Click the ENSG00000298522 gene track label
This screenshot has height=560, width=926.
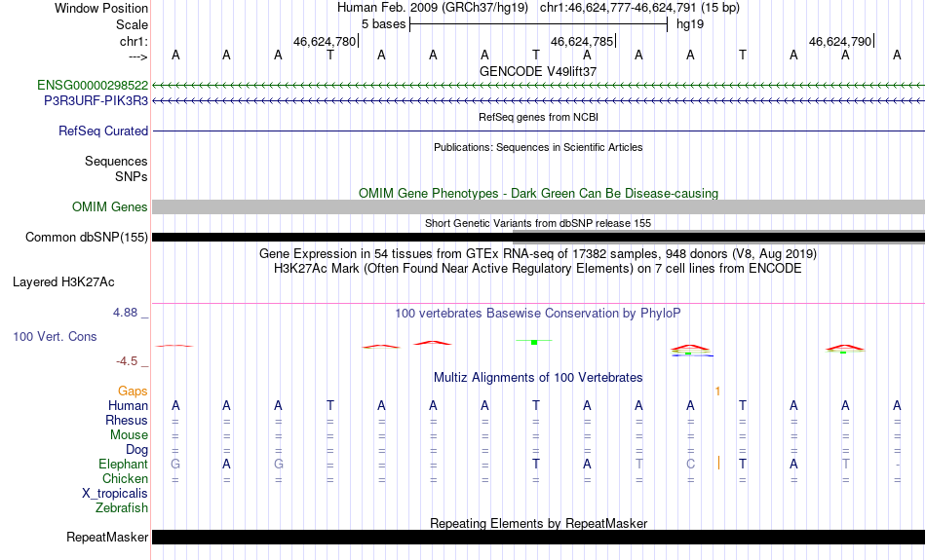pyautogui.click(x=93, y=86)
